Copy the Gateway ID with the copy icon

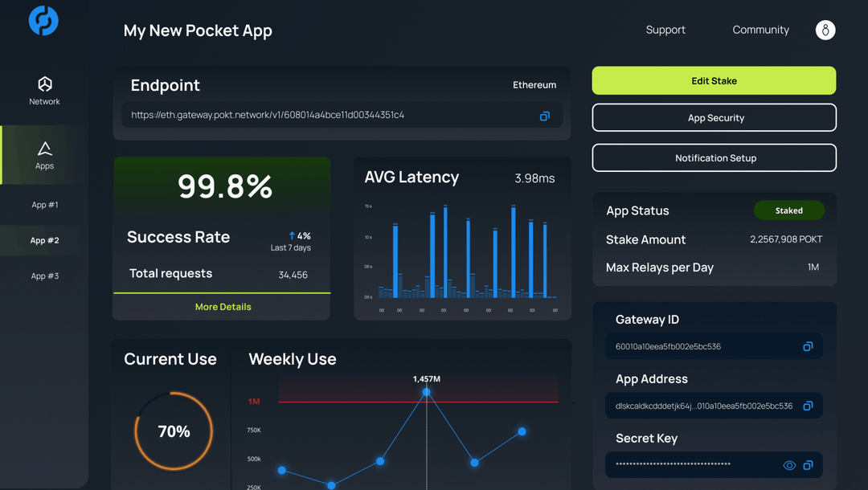click(808, 346)
